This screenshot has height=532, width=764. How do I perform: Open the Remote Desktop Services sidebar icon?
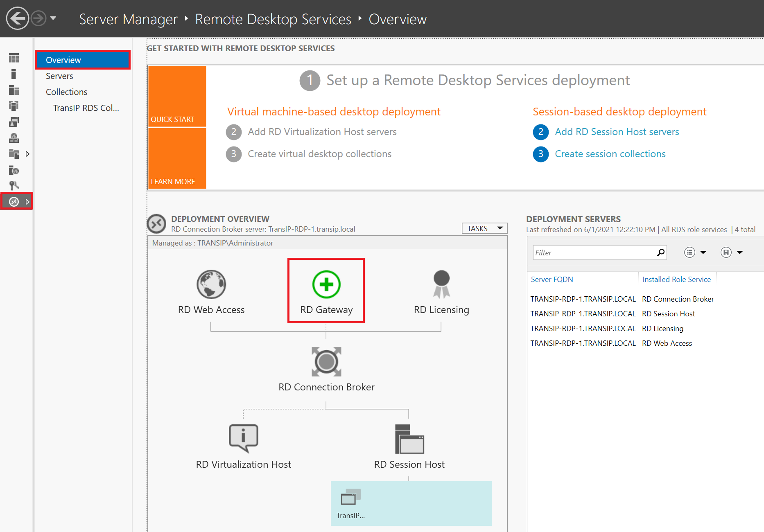(14, 201)
